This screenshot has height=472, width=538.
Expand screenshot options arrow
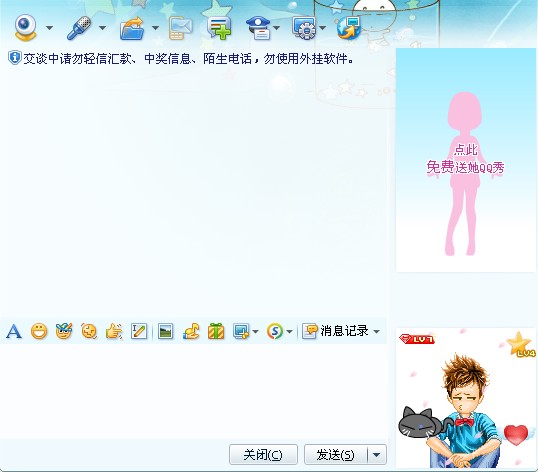coord(255,332)
